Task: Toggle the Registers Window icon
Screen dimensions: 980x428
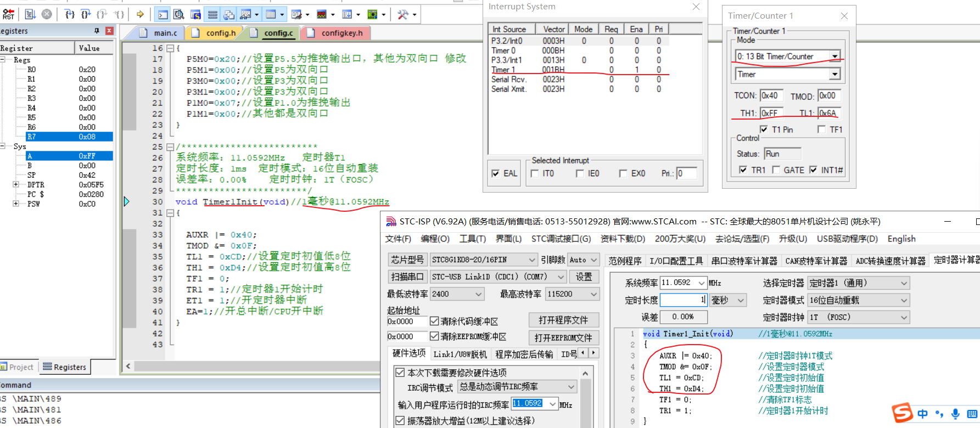Action: coord(212,14)
